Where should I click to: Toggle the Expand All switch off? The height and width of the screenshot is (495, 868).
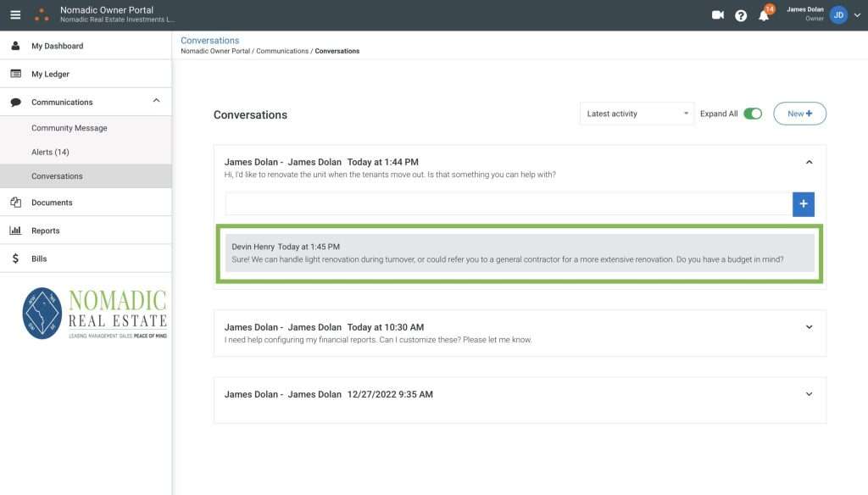752,114
